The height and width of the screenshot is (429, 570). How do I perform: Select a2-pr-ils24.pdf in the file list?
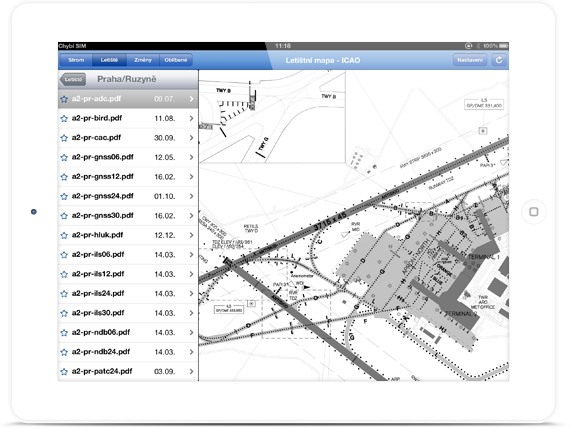coord(128,293)
